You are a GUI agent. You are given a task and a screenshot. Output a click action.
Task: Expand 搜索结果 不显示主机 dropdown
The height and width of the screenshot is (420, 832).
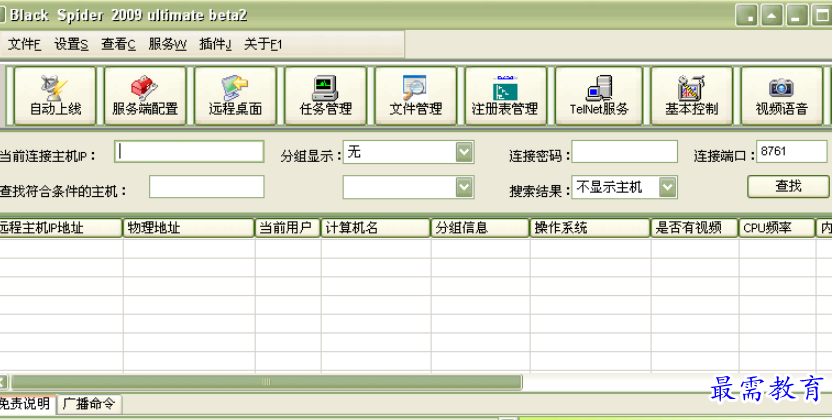tap(668, 187)
